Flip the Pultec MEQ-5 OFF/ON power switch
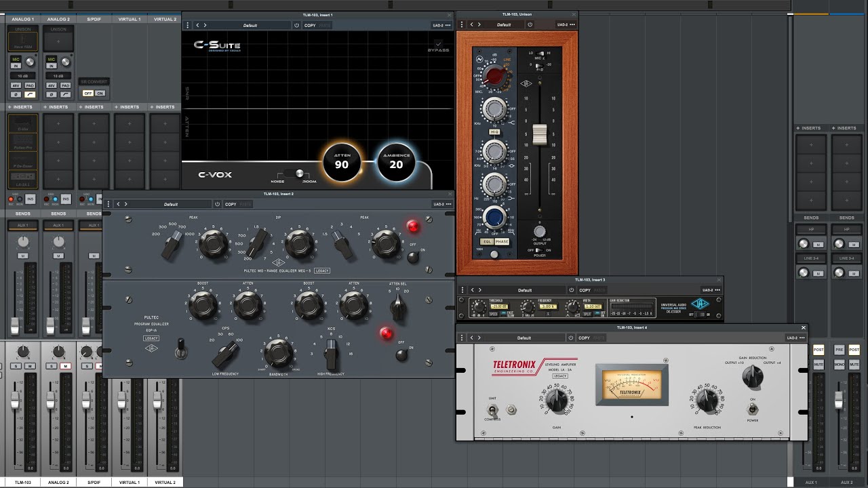The image size is (868, 488). point(412,257)
